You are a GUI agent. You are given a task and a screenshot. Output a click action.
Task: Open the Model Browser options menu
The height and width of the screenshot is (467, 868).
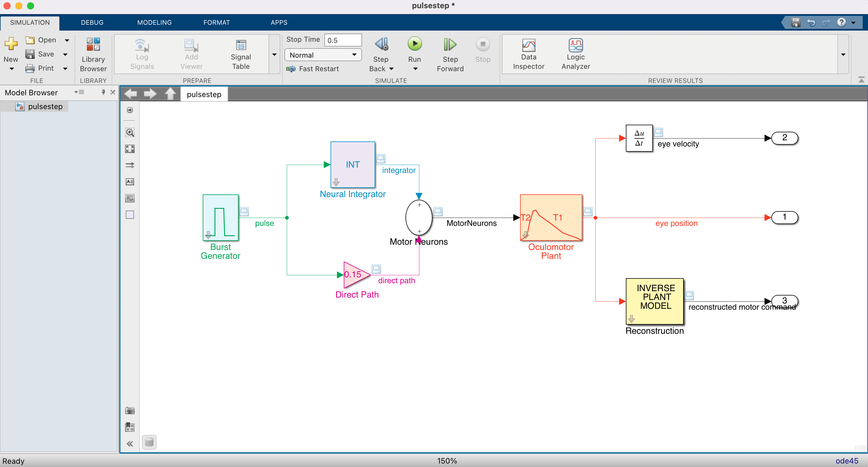80,92
